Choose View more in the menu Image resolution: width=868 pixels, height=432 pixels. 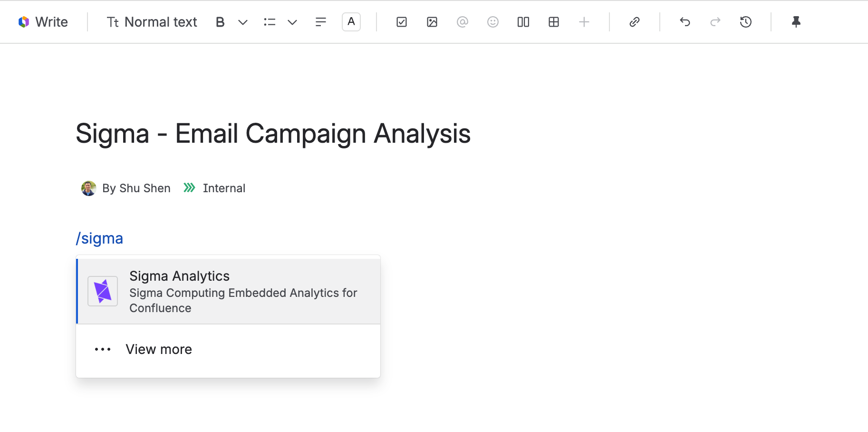click(159, 349)
